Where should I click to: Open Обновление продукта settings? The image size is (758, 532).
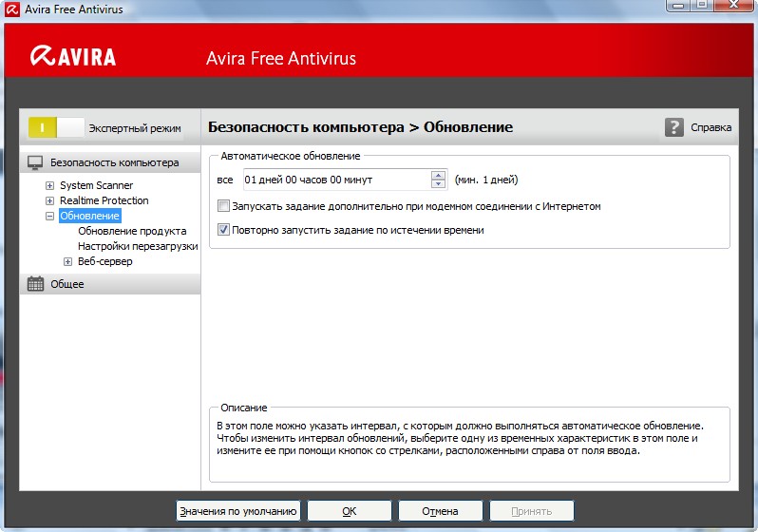[132, 231]
